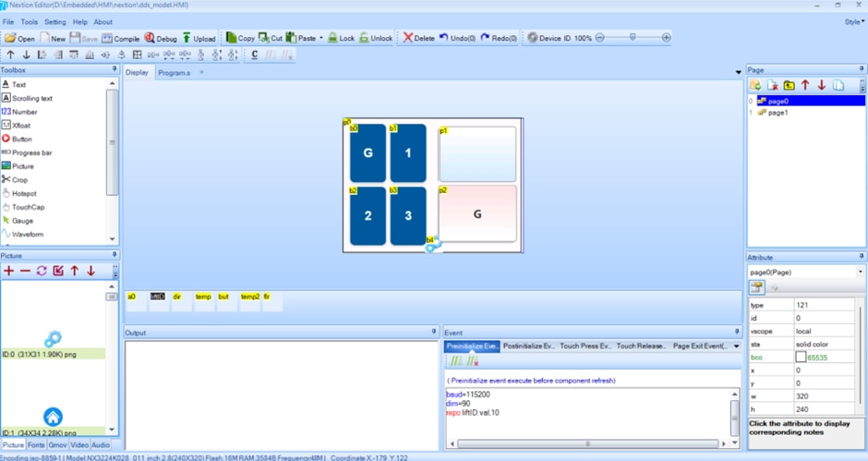Launch the Debug simulator
This screenshot has height=461, width=868.
tap(161, 38)
